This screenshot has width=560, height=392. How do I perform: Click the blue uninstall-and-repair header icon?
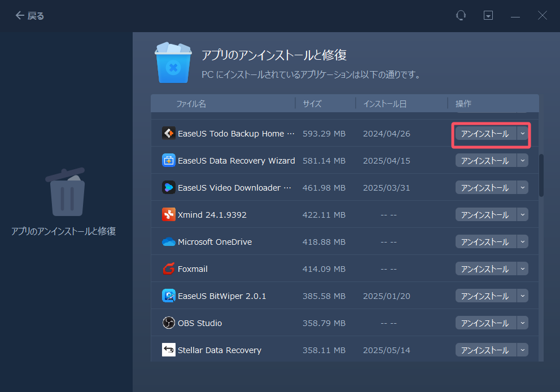[x=173, y=63]
